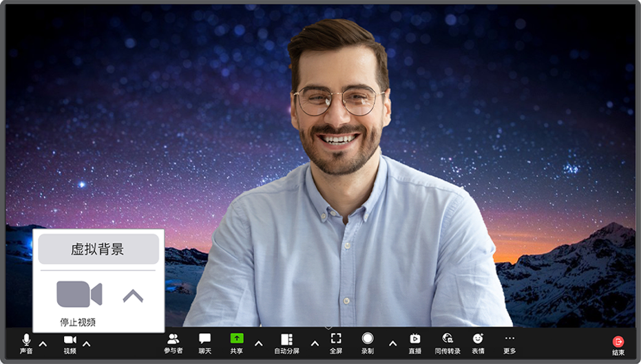Expand share options chevron beside 共享
The width and height of the screenshot is (641, 364).
pyautogui.click(x=258, y=344)
